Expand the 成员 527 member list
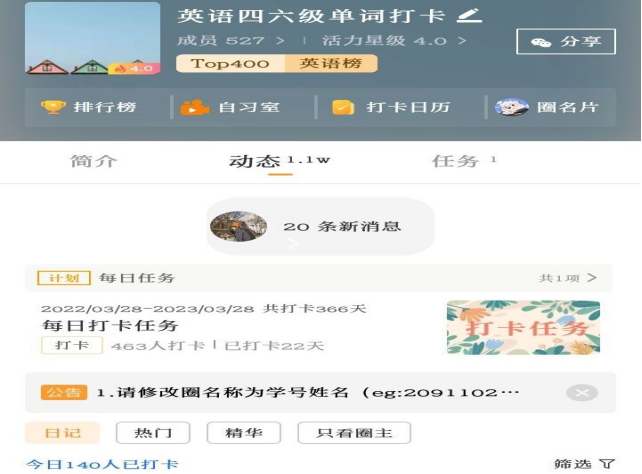The width and height of the screenshot is (642, 474). [231, 41]
